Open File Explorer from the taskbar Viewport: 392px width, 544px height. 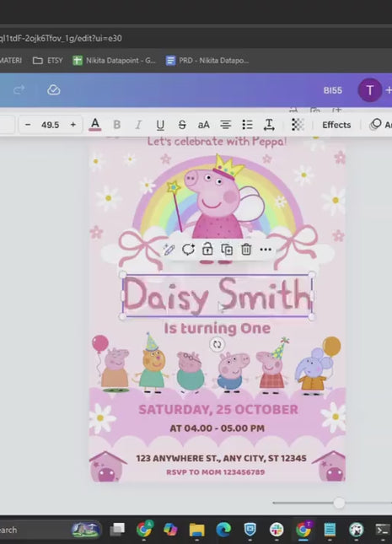[x=196, y=530]
